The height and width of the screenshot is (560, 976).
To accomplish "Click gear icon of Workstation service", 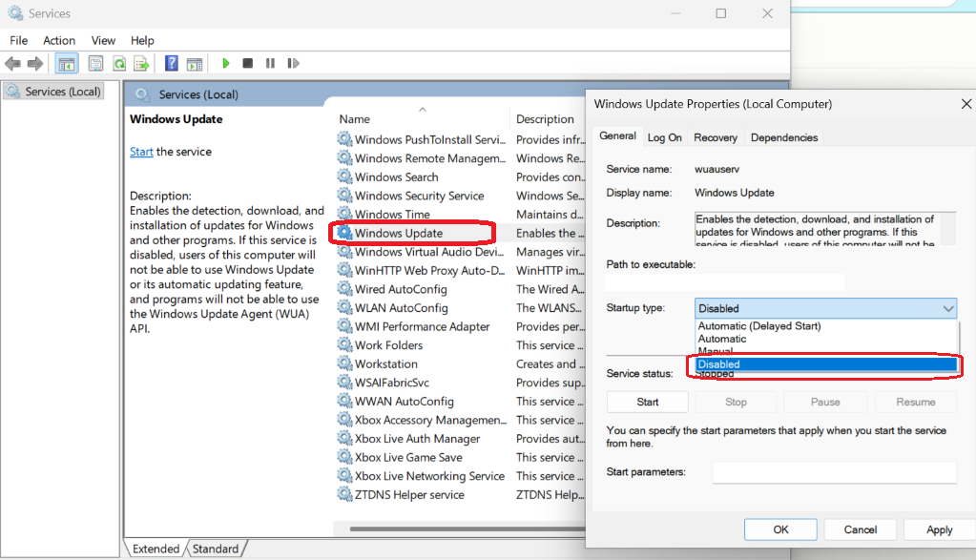I will (344, 363).
